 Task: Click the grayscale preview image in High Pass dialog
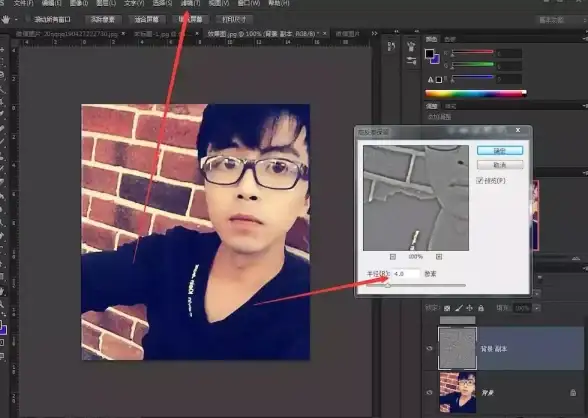pos(416,198)
